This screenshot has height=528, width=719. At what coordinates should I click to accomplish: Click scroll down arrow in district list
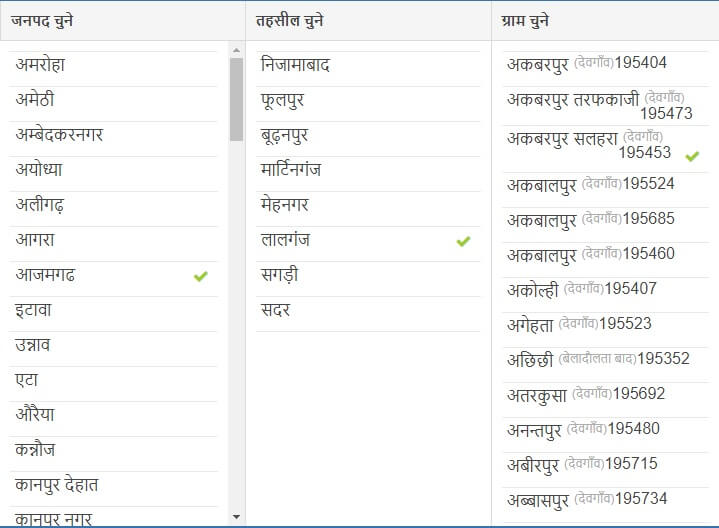point(236,517)
